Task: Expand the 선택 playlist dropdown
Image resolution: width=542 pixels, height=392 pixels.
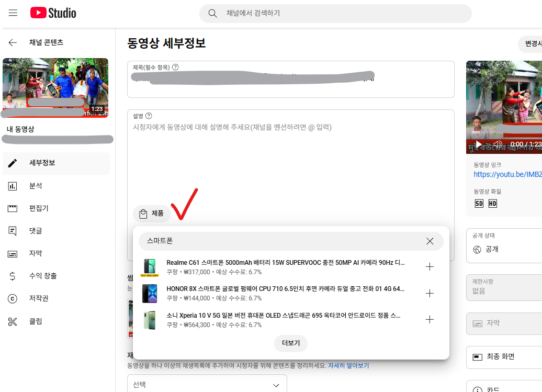Action: [207, 385]
